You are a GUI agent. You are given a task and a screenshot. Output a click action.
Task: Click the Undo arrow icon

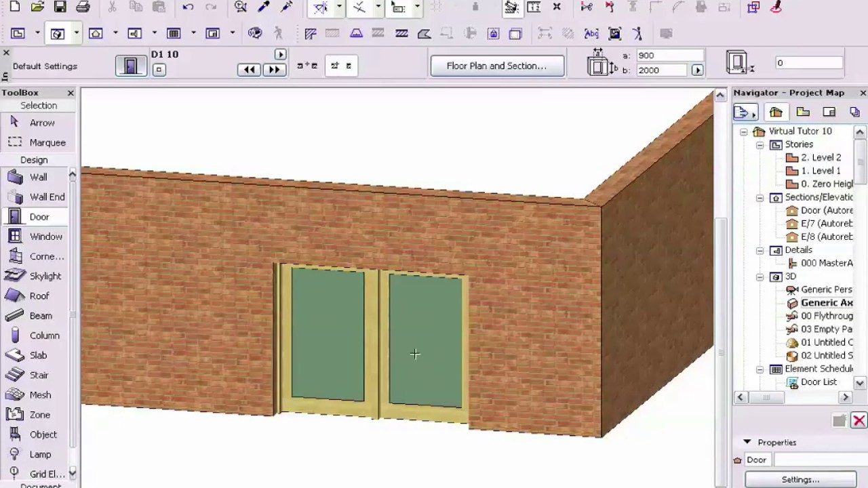click(188, 7)
